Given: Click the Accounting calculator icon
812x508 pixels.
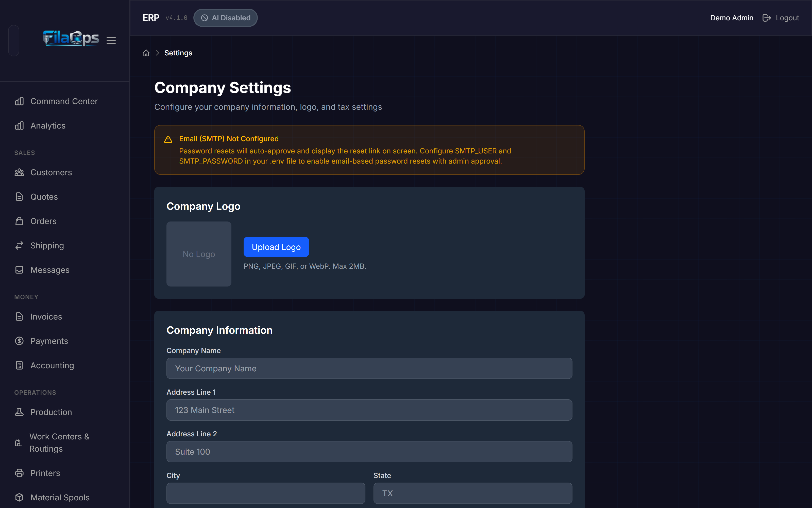Looking at the screenshot, I should tap(19, 365).
